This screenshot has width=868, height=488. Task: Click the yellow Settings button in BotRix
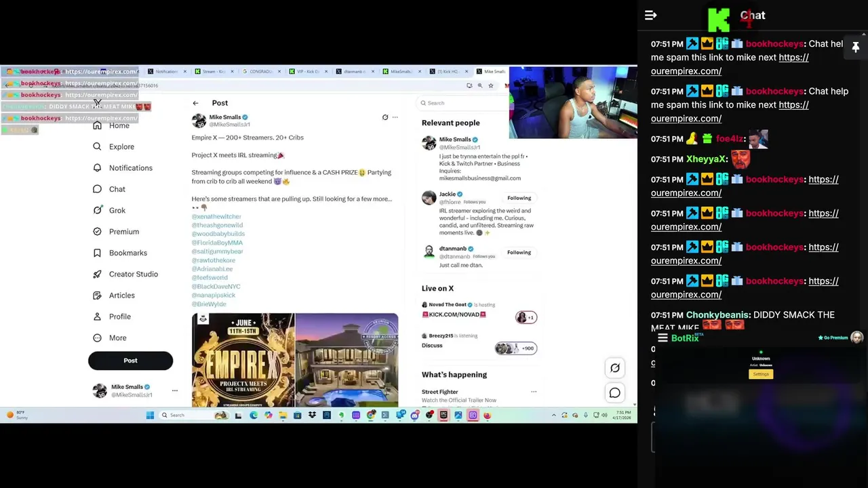761,374
